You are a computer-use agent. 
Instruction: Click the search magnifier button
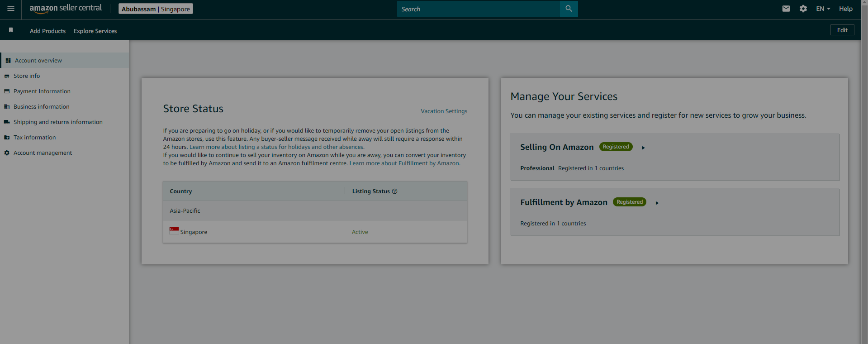tap(569, 9)
